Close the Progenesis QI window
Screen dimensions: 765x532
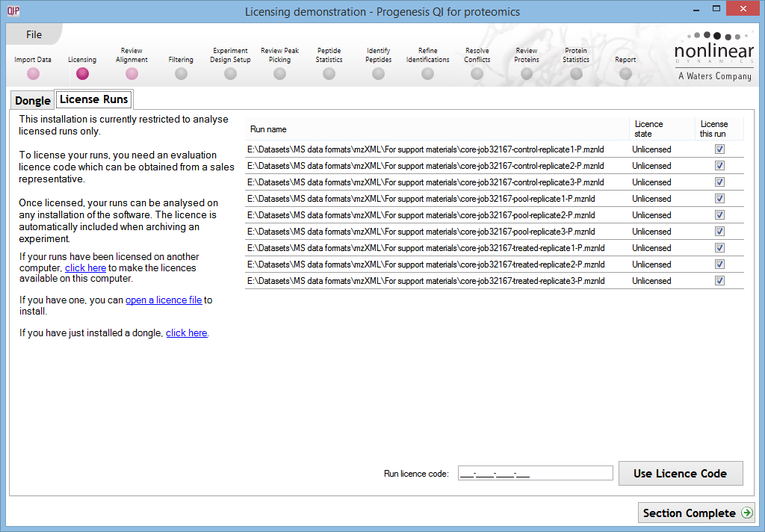tap(743, 9)
